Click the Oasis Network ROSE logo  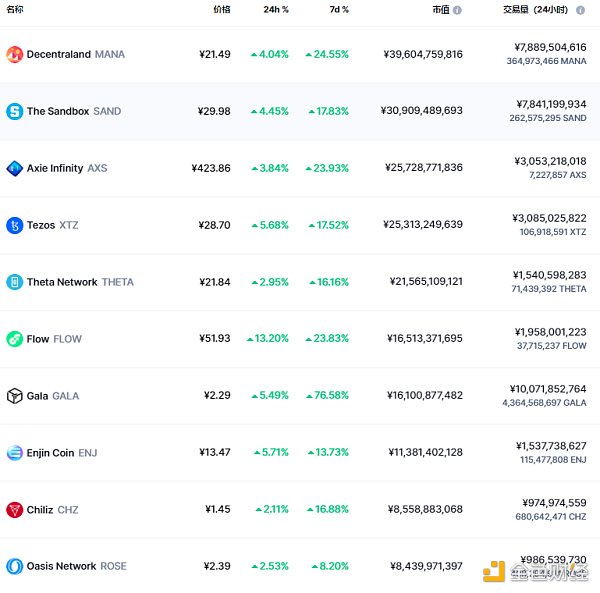tap(14, 566)
